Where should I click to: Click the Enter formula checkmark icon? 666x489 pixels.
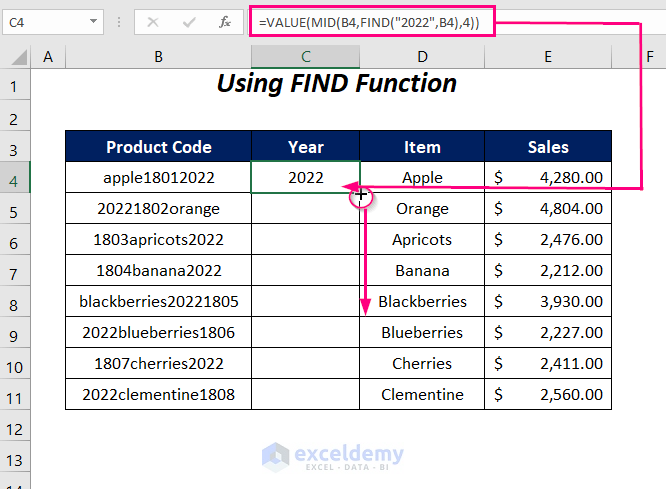click(x=189, y=21)
